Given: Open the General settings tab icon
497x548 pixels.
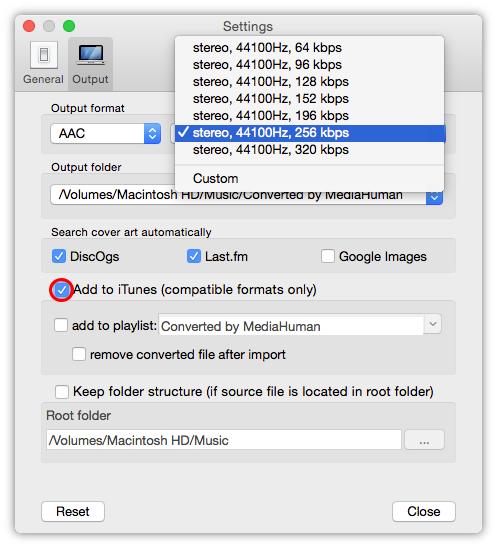Looking at the screenshot, I should click(x=44, y=55).
